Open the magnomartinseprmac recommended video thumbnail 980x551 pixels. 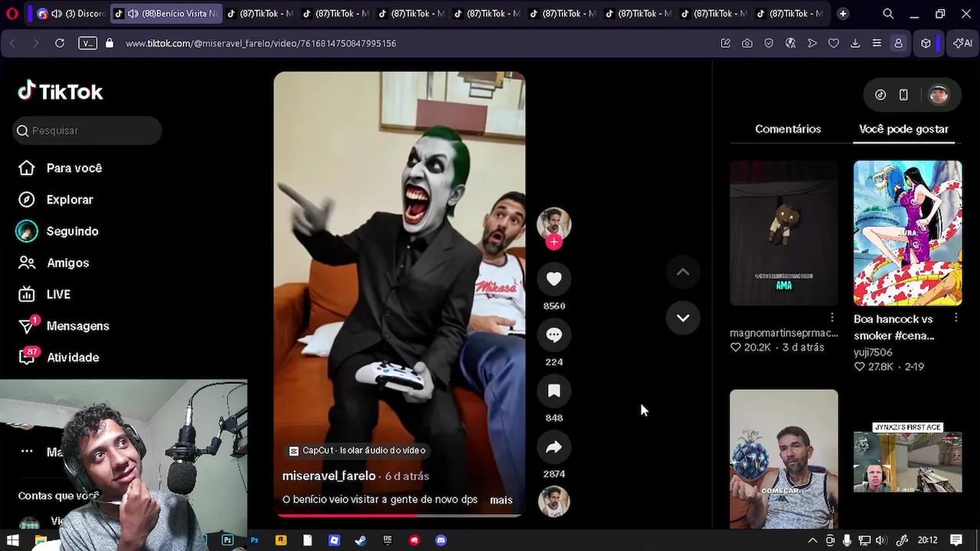pyautogui.click(x=783, y=233)
